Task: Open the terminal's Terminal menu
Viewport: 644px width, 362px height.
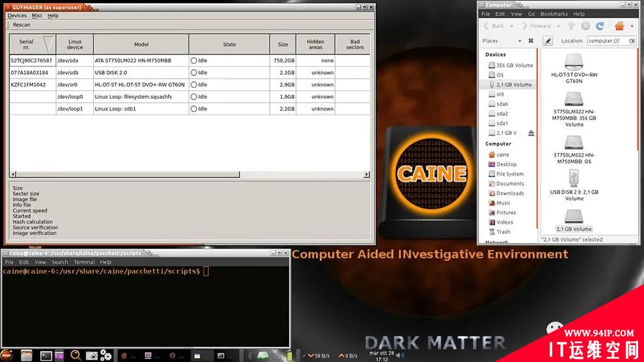Action: click(84, 263)
